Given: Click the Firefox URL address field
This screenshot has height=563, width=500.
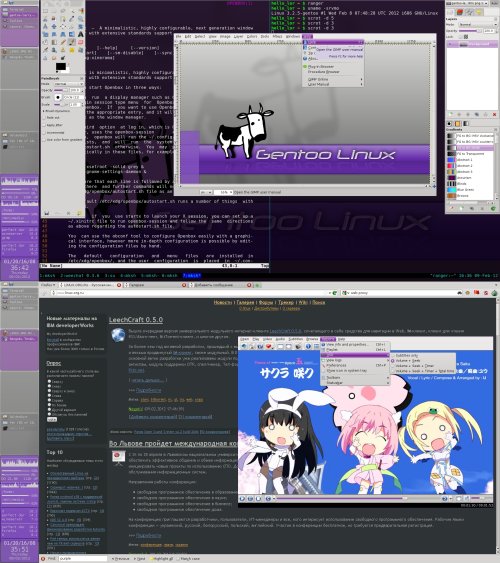Looking at the screenshot, I should click(x=190, y=293).
